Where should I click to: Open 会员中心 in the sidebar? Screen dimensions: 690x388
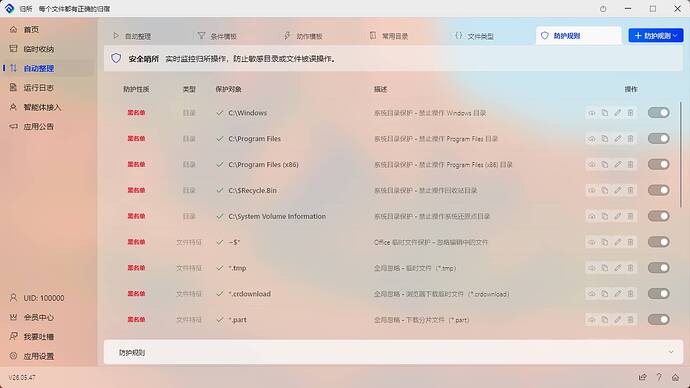click(48, 317)
